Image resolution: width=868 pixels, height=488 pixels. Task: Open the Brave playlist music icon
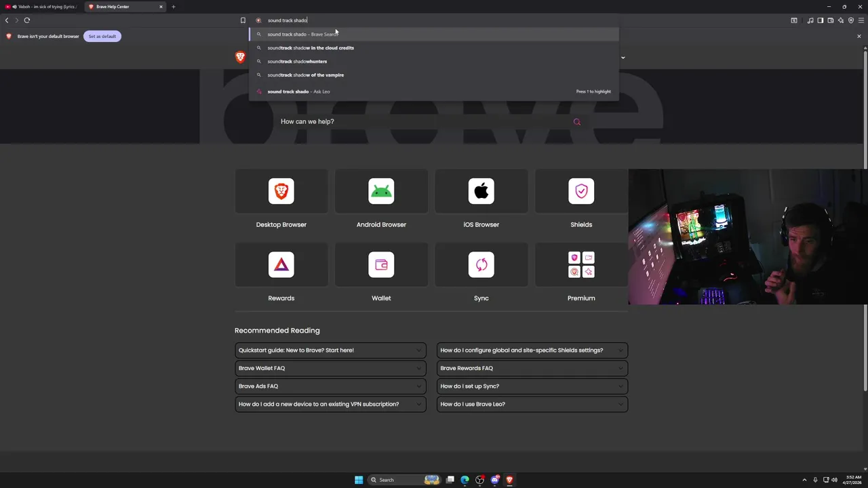810,20
